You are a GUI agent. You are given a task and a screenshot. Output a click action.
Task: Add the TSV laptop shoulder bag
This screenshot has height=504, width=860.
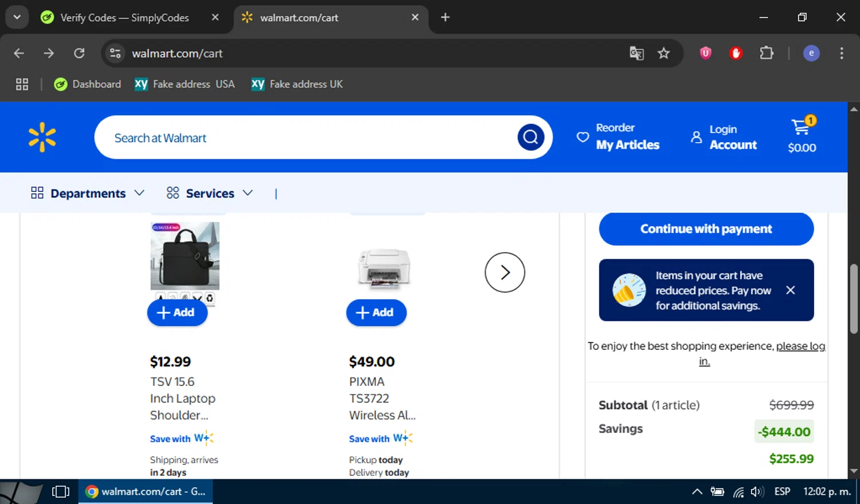[177, 312]
